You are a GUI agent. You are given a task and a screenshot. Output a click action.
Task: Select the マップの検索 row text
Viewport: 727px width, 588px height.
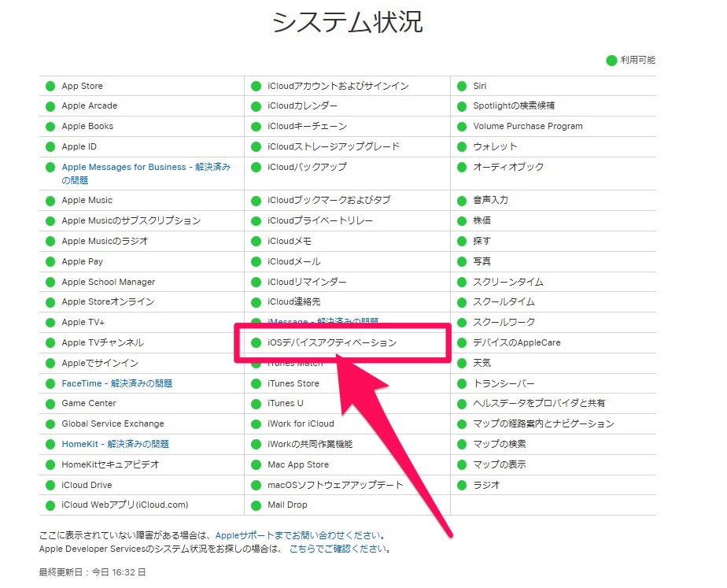500,444
